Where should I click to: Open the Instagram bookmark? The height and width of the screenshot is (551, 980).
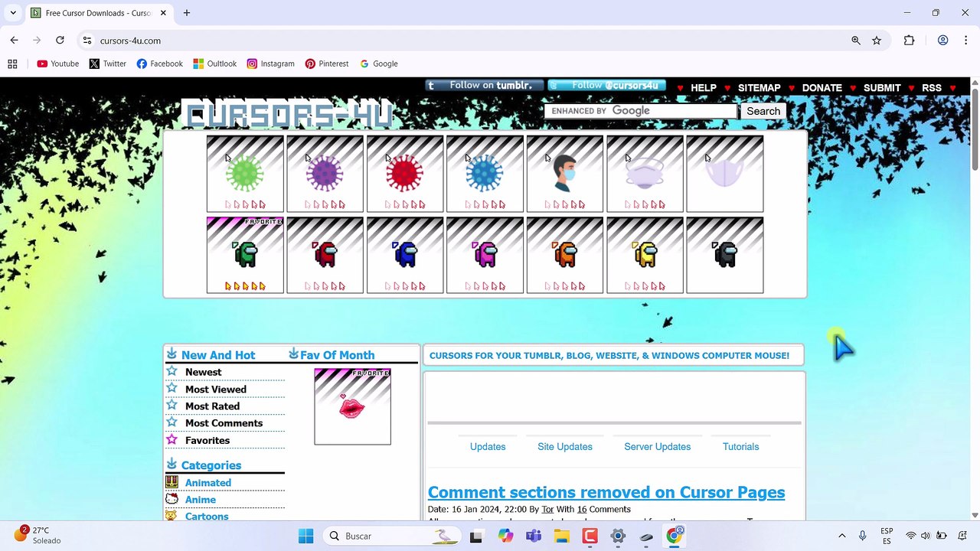(271, 64)
